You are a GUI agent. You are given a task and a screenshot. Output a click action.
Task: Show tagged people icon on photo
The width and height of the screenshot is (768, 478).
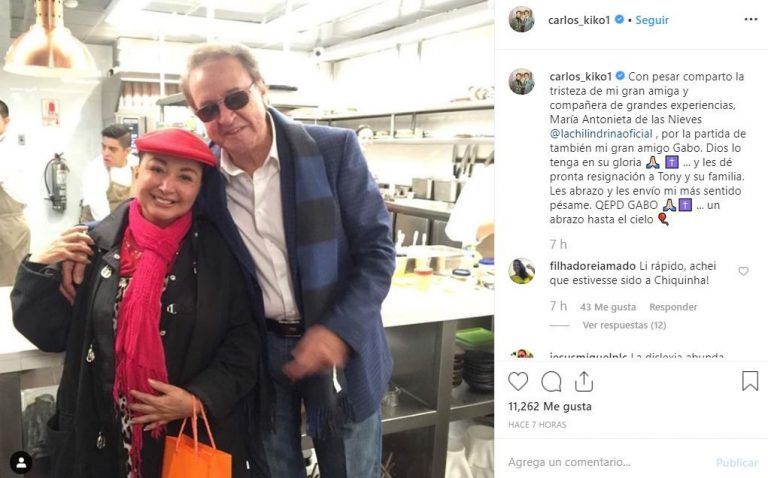pyautogui.click(x=21, y=462)
